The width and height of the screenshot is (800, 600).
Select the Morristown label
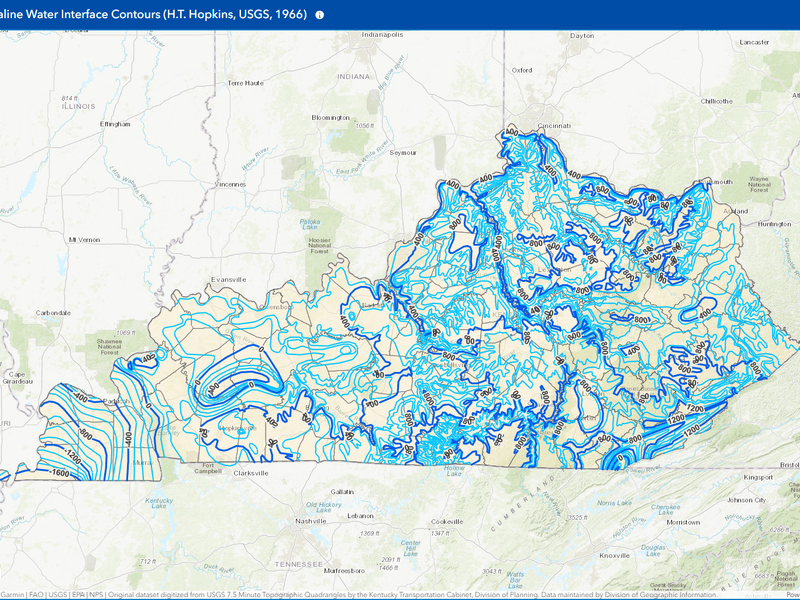pos(683,522)
